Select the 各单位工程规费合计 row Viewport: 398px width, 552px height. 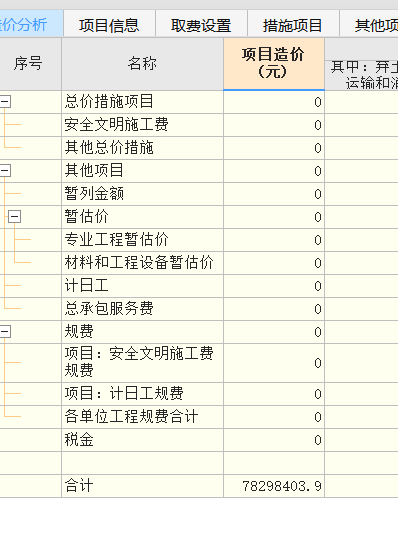click(x=143, y=417)
